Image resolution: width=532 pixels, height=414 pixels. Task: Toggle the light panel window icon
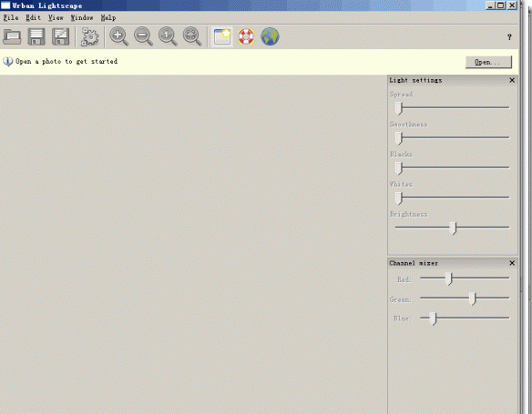tap(222, 36)
